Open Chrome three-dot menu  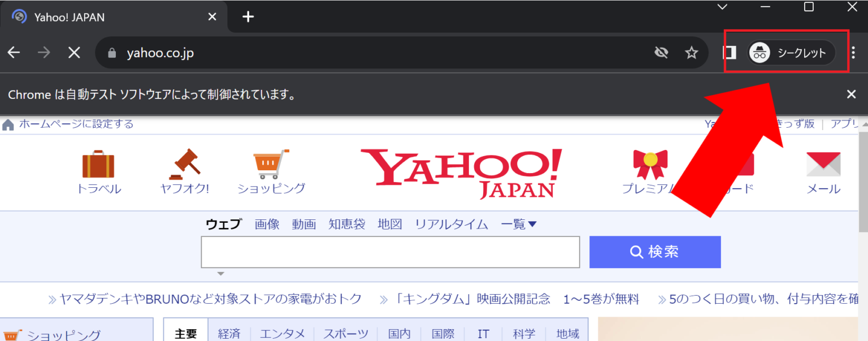point(853,53)
